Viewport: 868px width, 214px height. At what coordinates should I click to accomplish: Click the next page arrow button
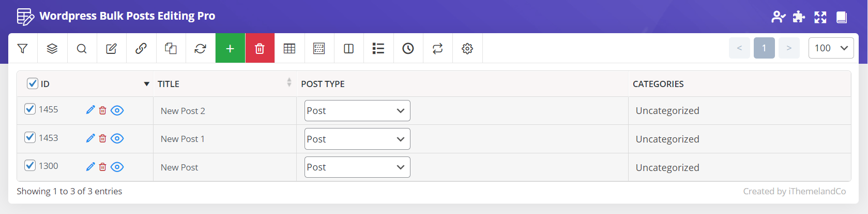(789, 48)
